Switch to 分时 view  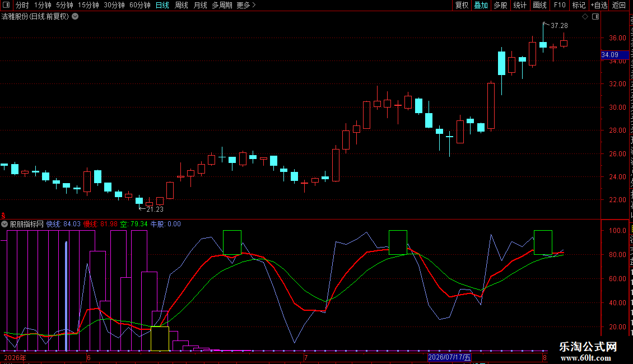[x=22, y=5]
